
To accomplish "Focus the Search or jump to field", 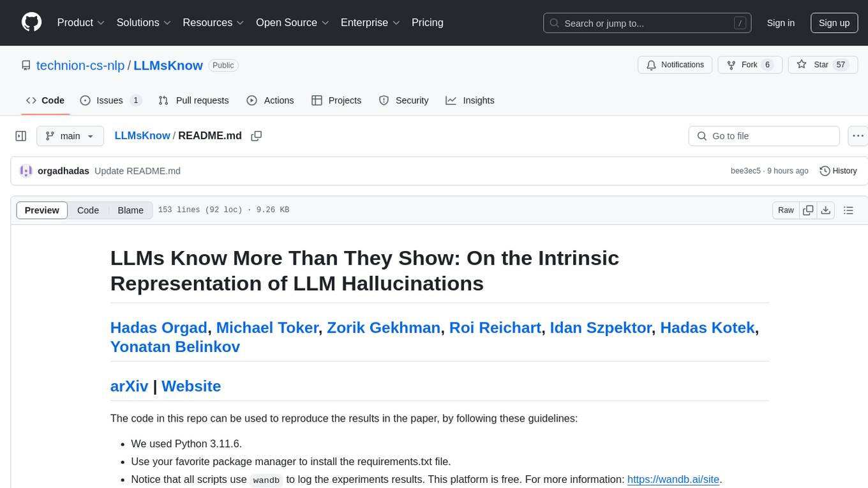I will (647, 23).
